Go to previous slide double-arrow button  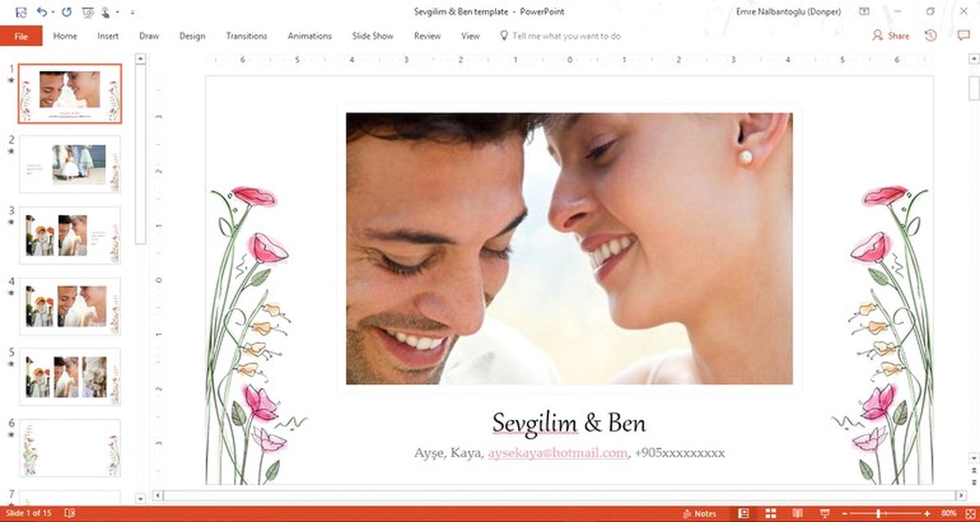click(x=973, y=471)
